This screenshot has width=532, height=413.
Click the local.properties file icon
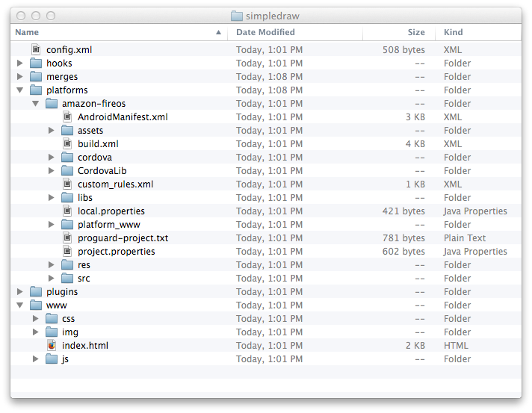[67, 211]
